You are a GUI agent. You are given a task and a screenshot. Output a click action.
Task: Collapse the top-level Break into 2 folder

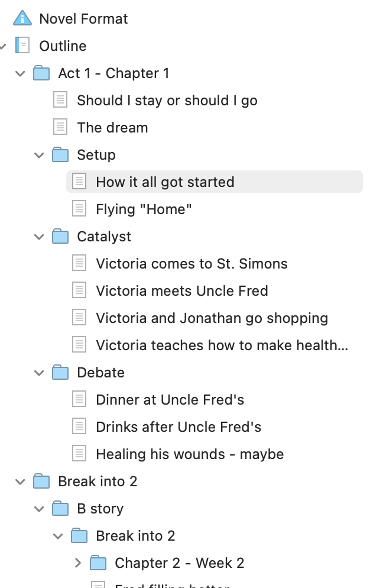tap(20, 482)
